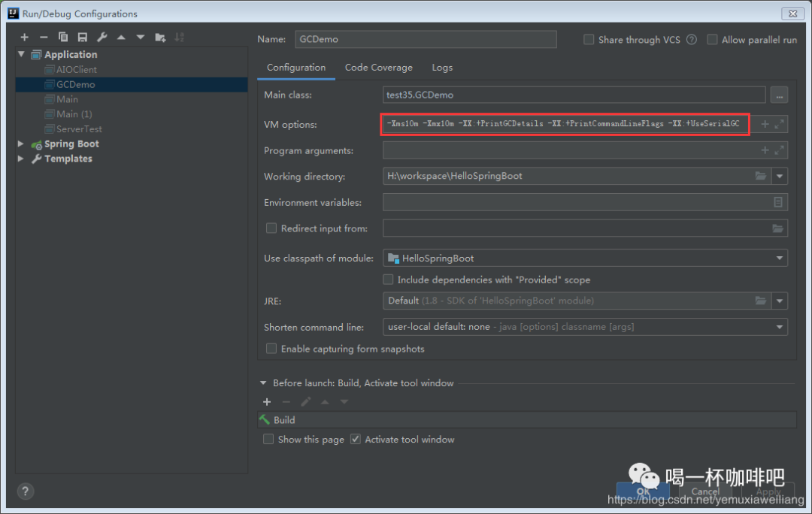
Task: Browse for JRE folder location
Action: click(x=760, y=301)
